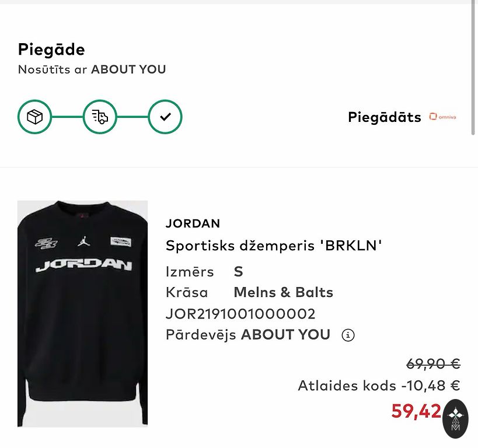Select the product code JOR2191001000002

point(240,314)
